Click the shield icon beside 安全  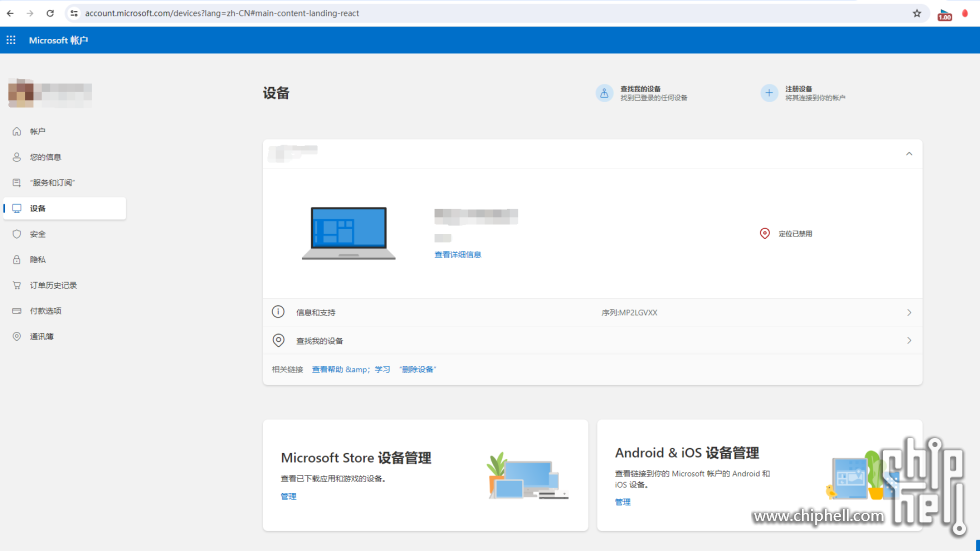tap(17, 234)
